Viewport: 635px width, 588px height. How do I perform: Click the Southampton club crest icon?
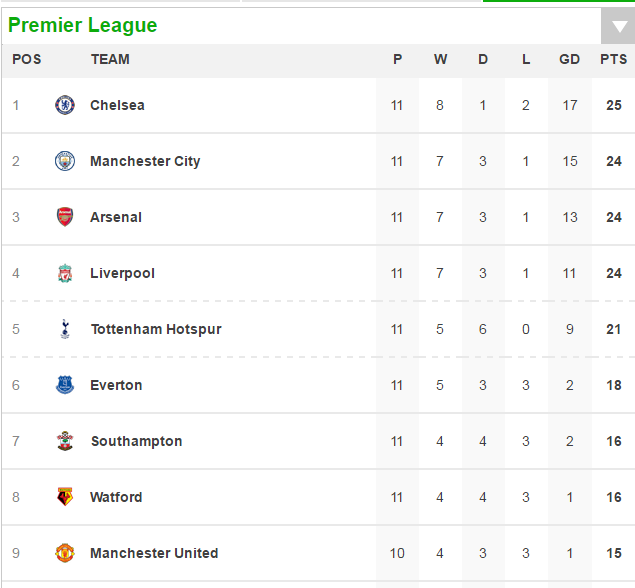(x=65, y=441)
